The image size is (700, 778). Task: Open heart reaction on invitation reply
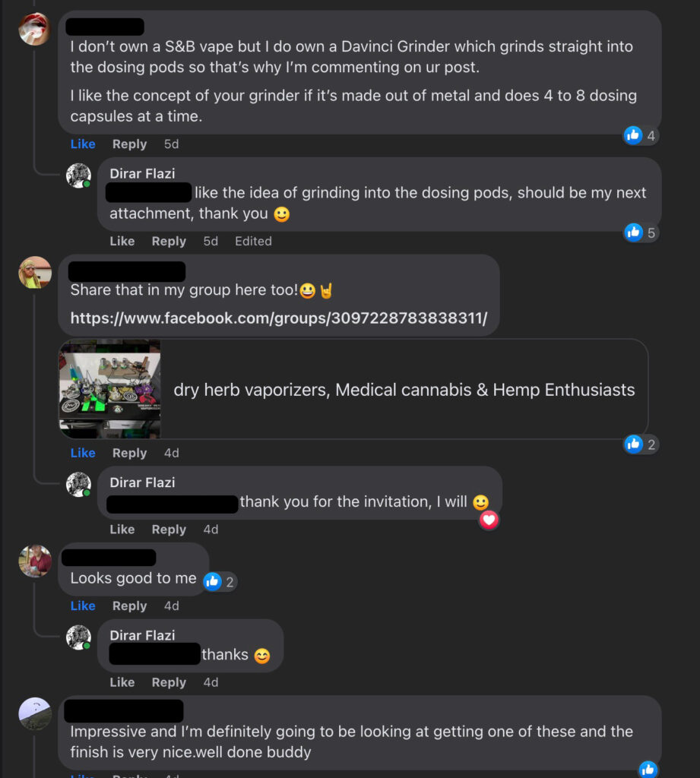[489, 520]
